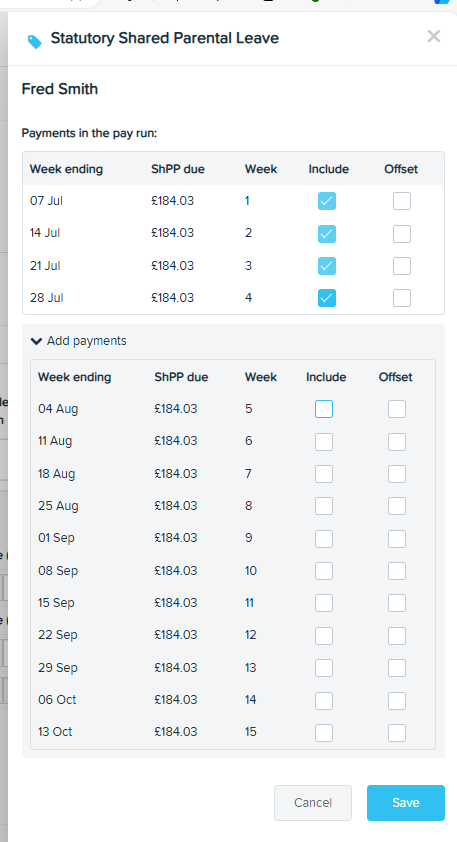
Task: Tick Offset for week ending 28 Jul
Action: [x=402, y=298]
